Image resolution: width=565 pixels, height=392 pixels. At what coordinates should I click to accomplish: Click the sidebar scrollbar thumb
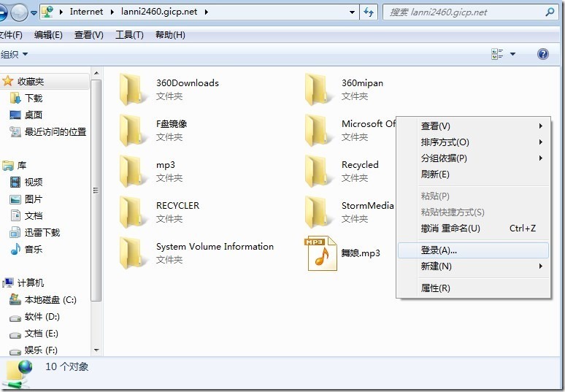96,191
